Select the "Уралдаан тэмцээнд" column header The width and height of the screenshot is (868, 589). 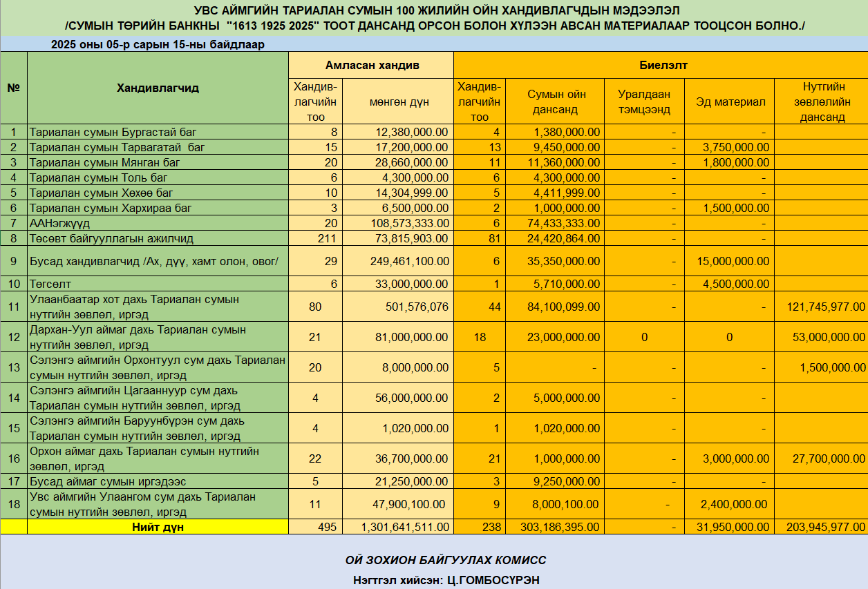pos(645,102)
